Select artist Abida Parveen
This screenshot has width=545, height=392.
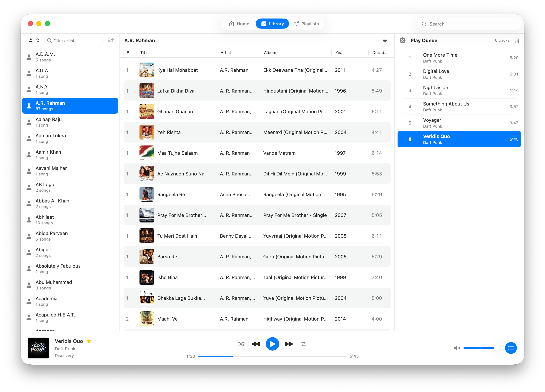click(x=70, y=236)
